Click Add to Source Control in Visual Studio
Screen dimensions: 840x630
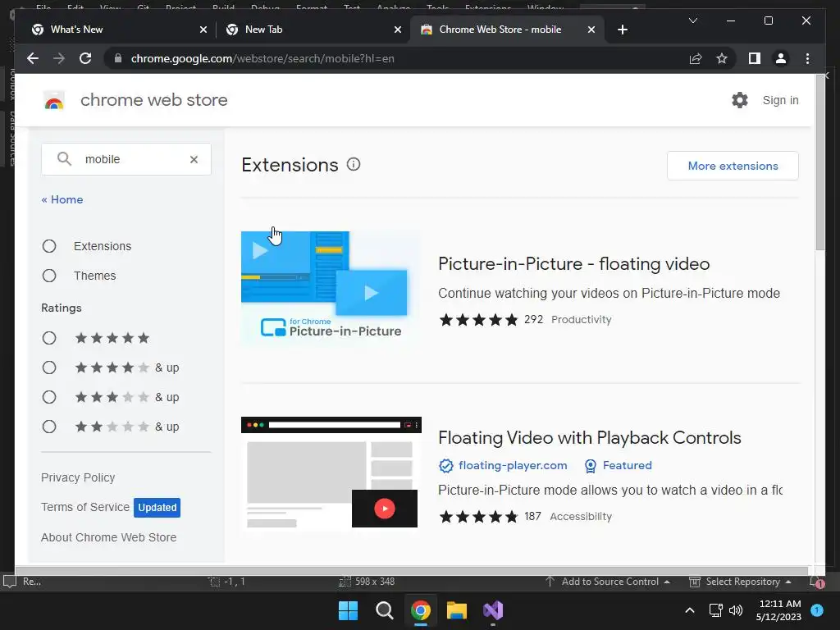click(608, 582)
